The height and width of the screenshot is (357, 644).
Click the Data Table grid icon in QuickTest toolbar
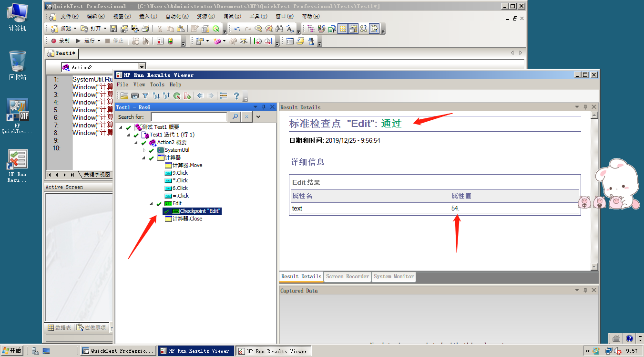click(x=342, y=29)
